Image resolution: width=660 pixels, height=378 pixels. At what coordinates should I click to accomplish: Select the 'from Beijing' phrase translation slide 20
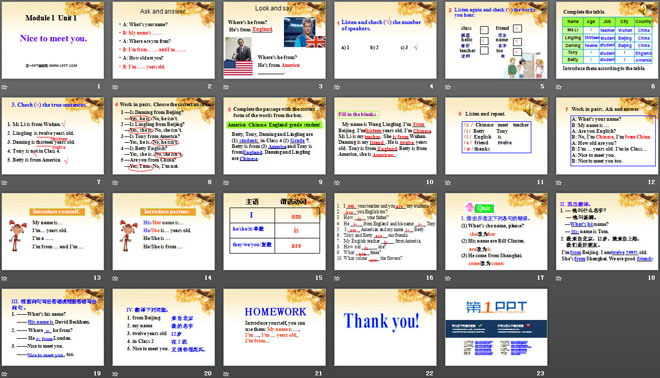(163, 327)
